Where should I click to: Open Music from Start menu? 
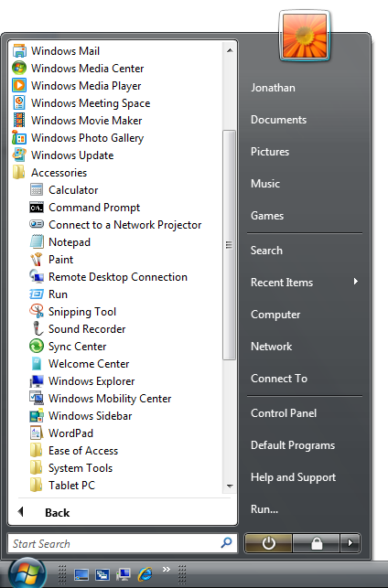click(x=265, y=184)
